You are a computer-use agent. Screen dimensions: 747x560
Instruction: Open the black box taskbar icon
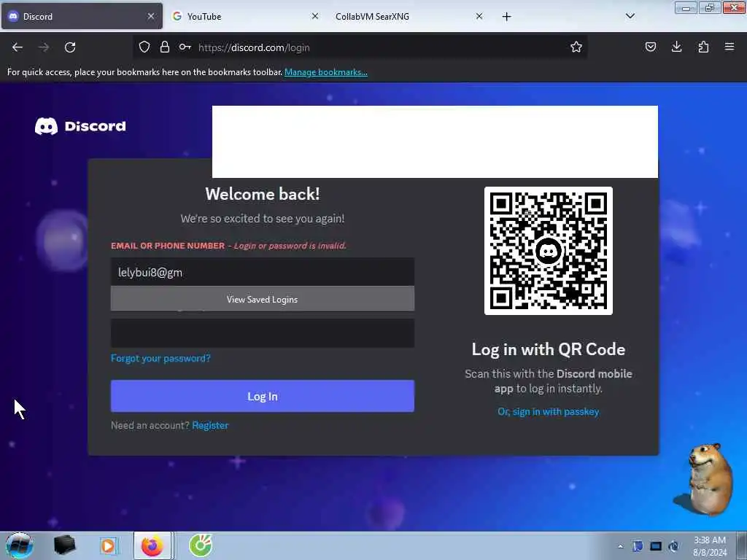point(64,545)
